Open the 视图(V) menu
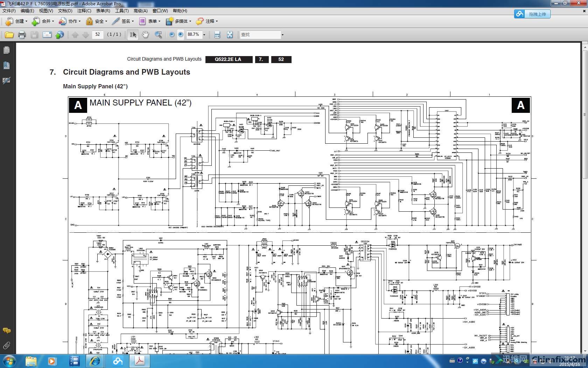 [46, 11]
